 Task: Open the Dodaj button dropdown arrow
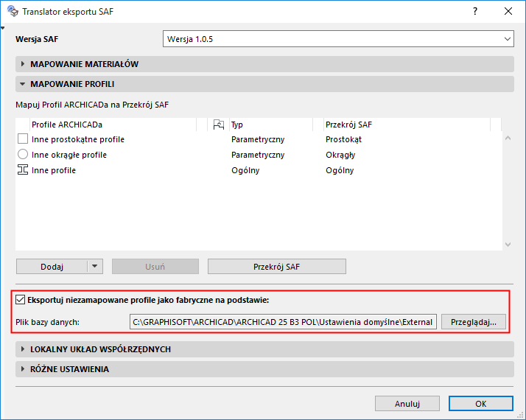tap(95, 266)
